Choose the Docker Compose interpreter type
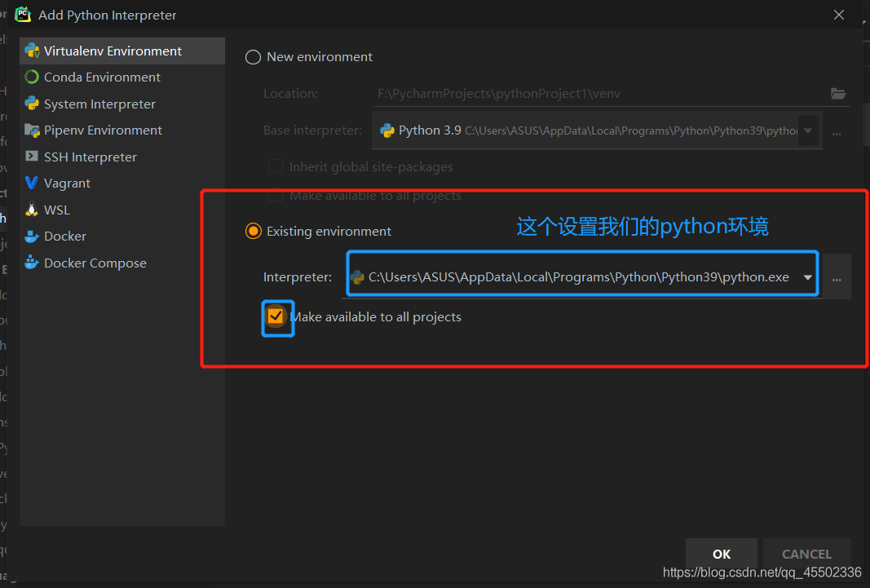The width and height of the screenshot is (870, 588). click(x=122, y=263)
